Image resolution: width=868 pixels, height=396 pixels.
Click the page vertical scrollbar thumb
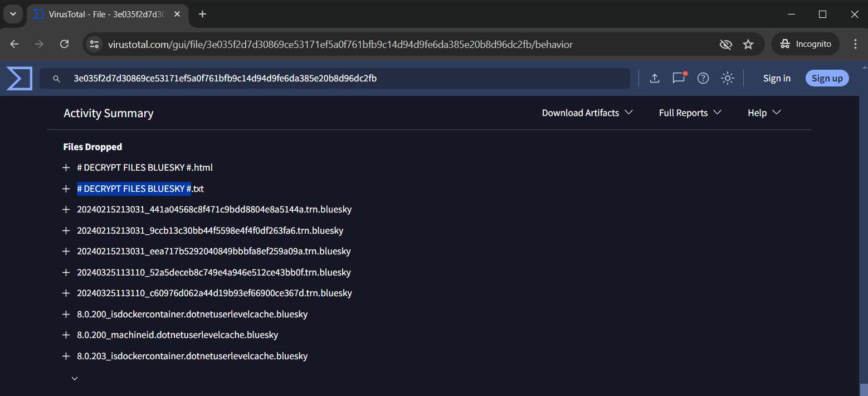click(x=864, y=389)
